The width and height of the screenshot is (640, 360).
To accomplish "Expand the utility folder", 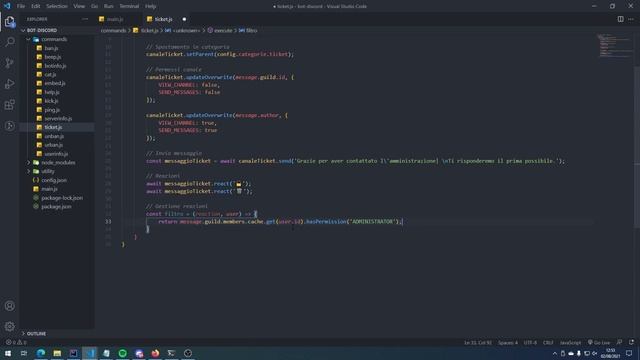I will pyautogui.click(x=47, y=171).
